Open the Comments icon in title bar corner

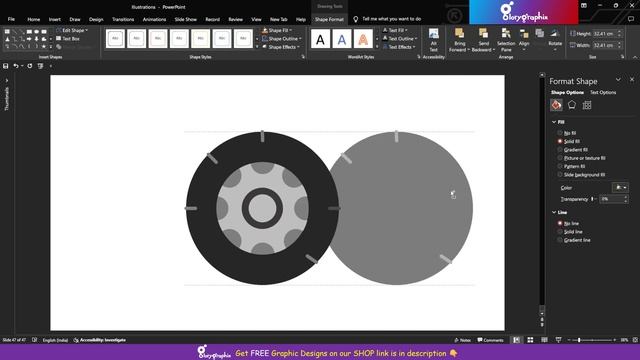tap(631, 19)
